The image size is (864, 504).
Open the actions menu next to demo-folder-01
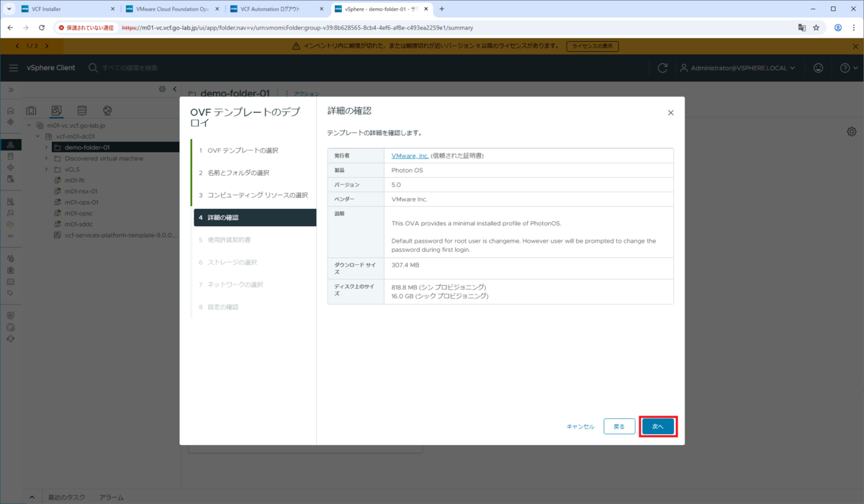pyautogui.click(x=302, y=94)
